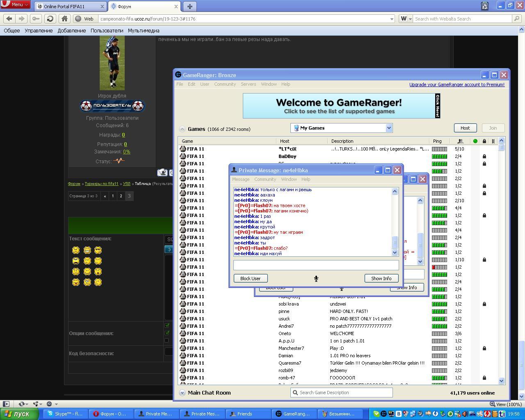Open the GameRanger Community menu

(225, 84)
